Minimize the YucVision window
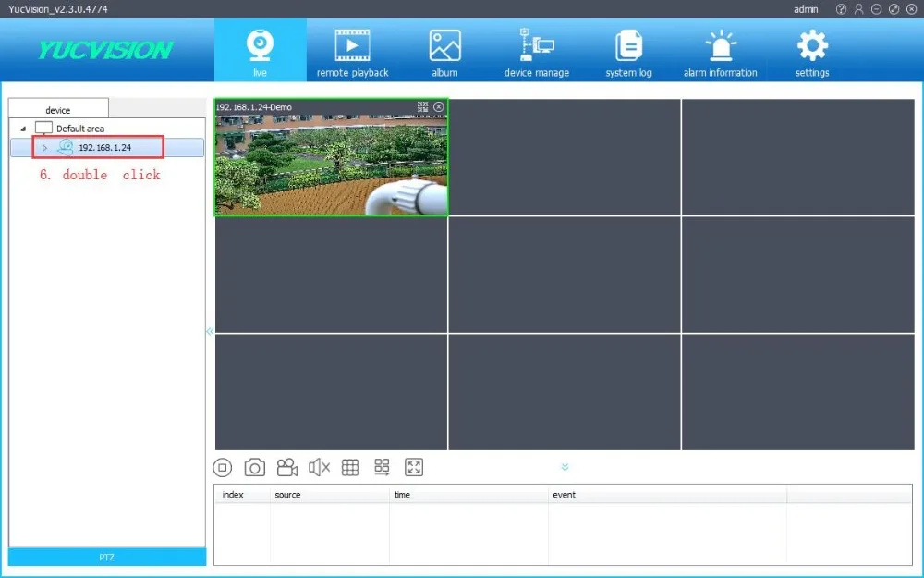 click(876, 9)
